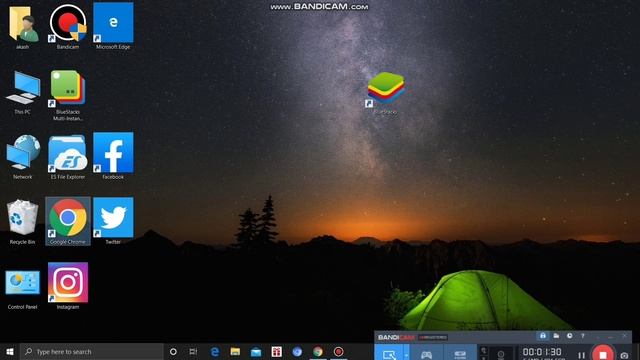
Task: Open the Microsoft Edge desktop shortcut
Action: [x=113, y=25]
